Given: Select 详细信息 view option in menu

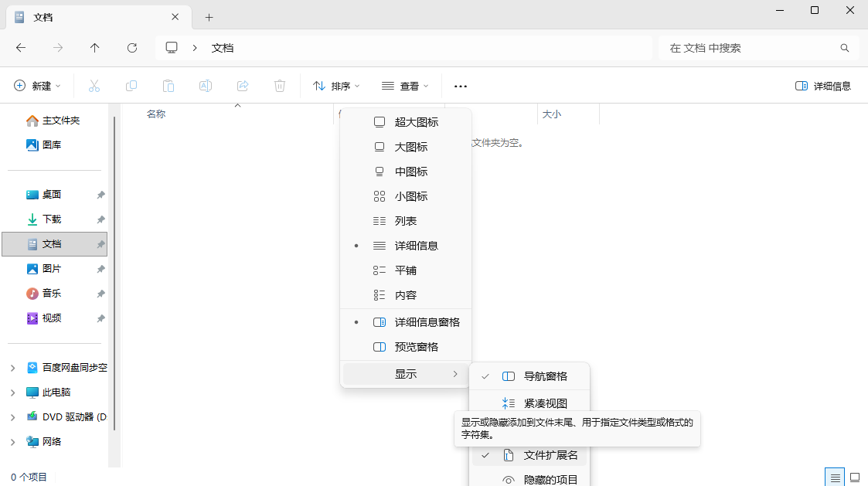Looking at the screenshot, I should pos(406,246).
